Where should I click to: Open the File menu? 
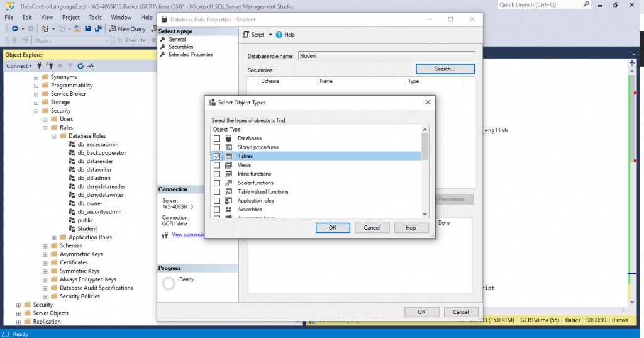9,17
